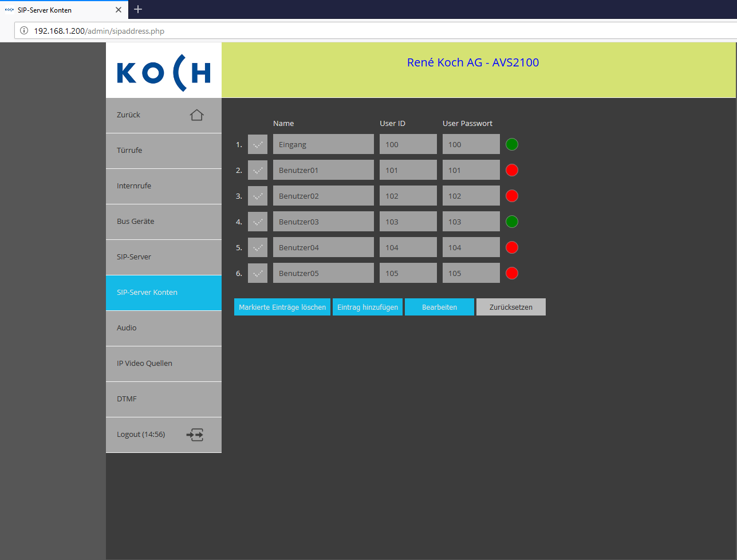Tick the checkbox for Benutzer05
Viewport: 737px width, 560px height.
tap(258, 273)
